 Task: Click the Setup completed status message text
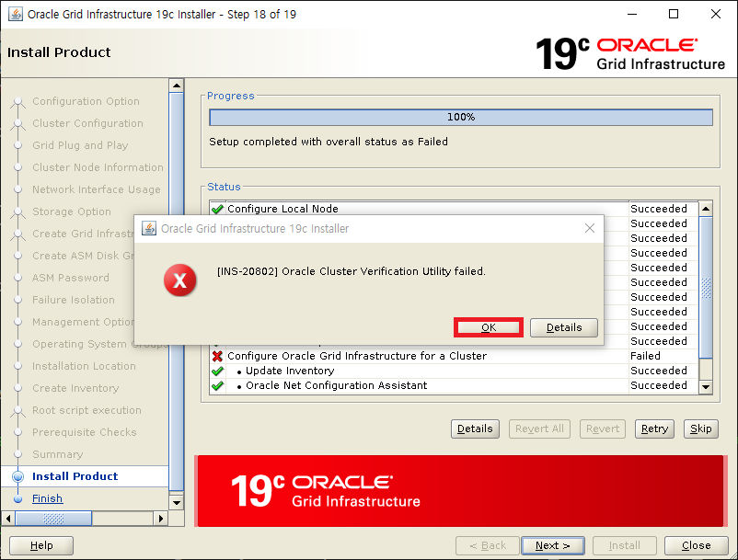(x=329, y=142)
